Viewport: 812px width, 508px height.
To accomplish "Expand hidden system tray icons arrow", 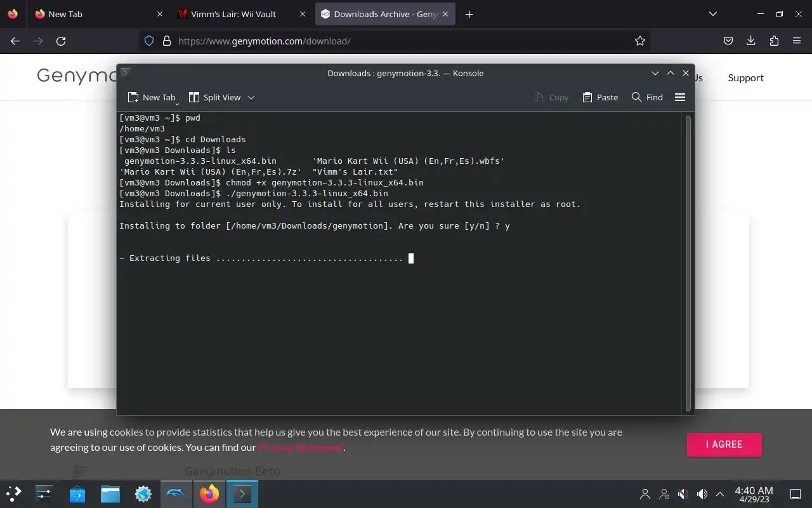I will [720, 493].
